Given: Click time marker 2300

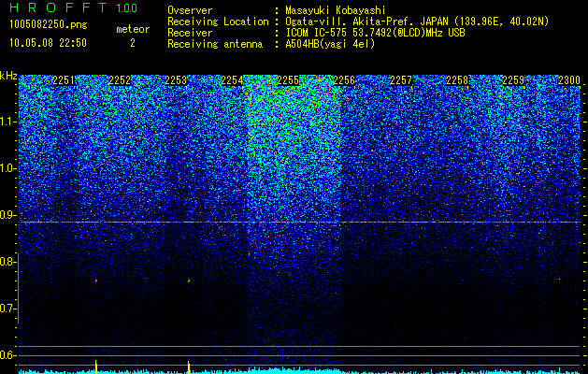Looking at the screenshot, I should pyautogui.click(x=569, y=80).
